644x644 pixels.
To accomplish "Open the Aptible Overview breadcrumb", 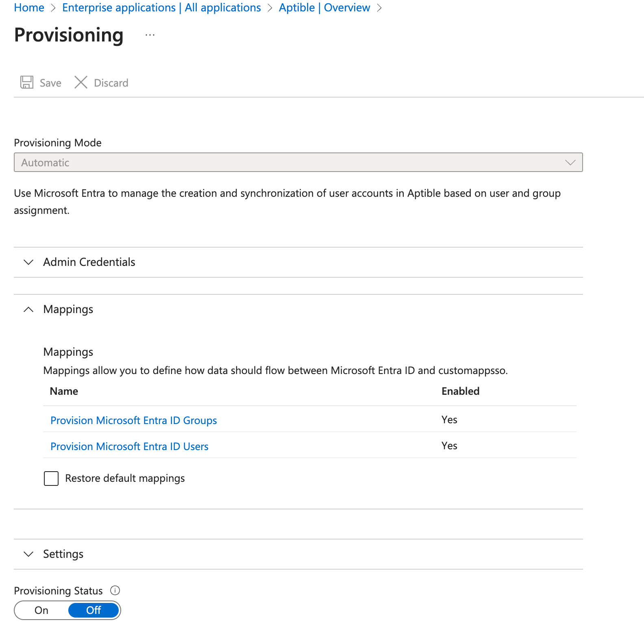I will click(x=324, y=8).
